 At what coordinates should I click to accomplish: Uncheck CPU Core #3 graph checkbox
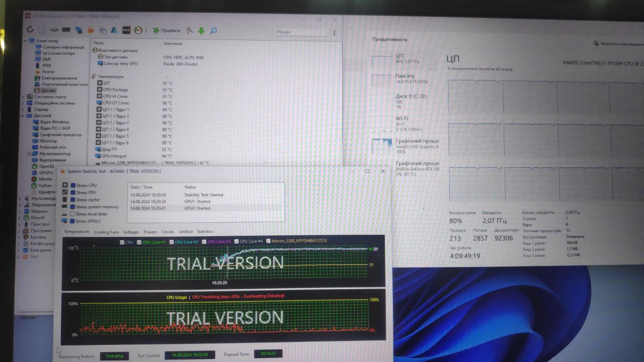[x=205, y=241]
